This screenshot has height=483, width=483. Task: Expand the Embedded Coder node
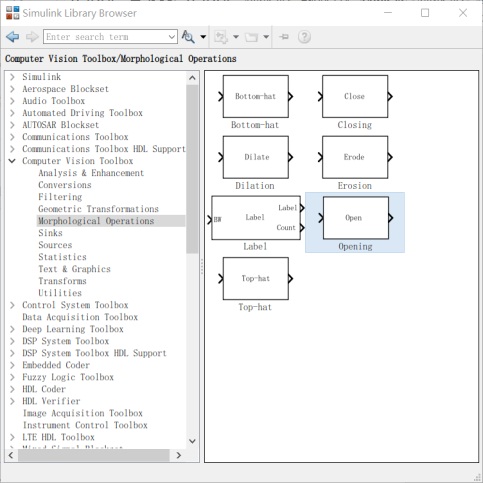coord(12,365)
